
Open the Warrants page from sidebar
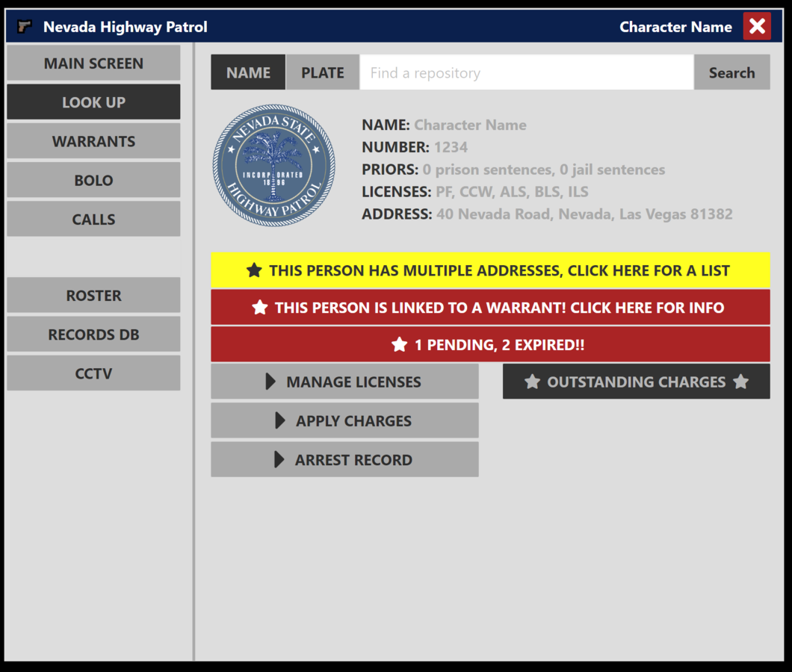click(93, 141)
